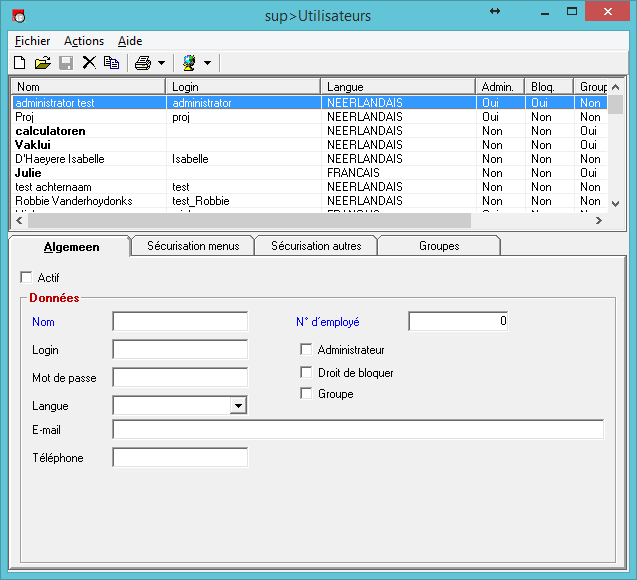
Task: Click the globe user icon in toolbar
Action: (x=189, y=63)
